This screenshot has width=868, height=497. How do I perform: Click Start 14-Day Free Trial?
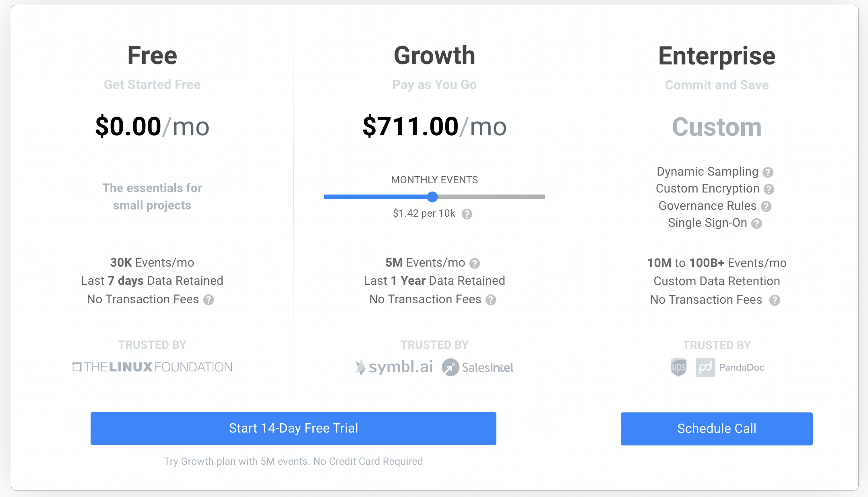tap(293, 429)
